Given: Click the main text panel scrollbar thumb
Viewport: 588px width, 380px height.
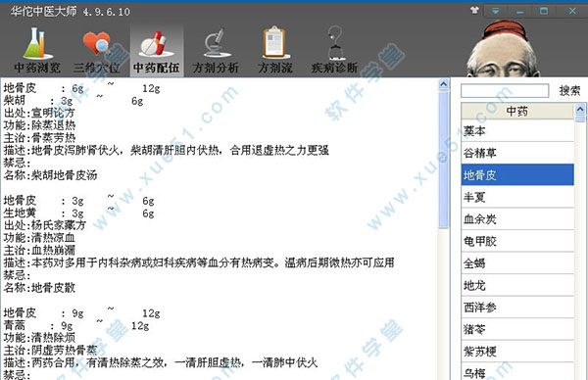Looking at the screenshot, I should (x=443, y=160).
